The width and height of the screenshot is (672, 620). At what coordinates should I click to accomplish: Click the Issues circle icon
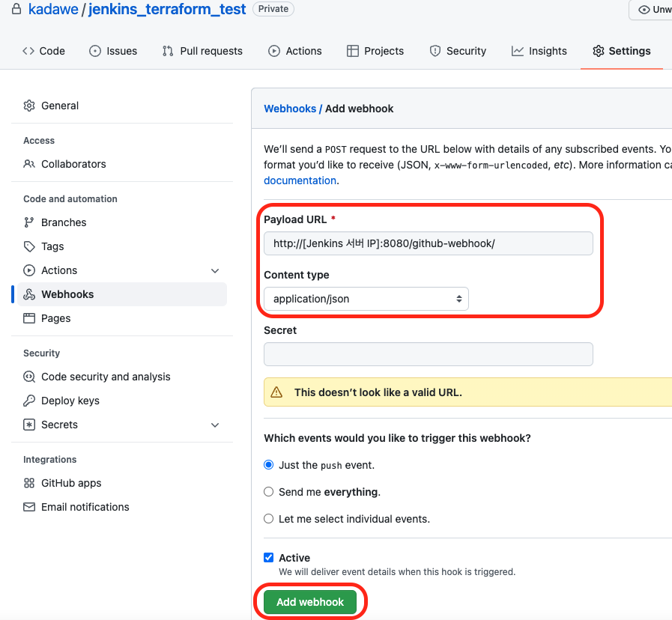click(x=95, y=51)
